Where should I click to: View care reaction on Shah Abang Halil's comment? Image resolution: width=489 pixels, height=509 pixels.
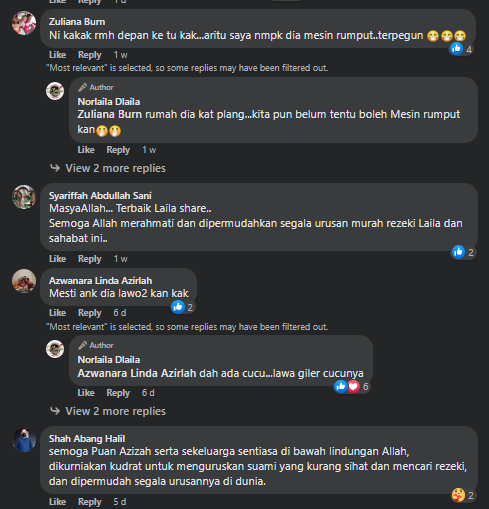tap(463, 495)
